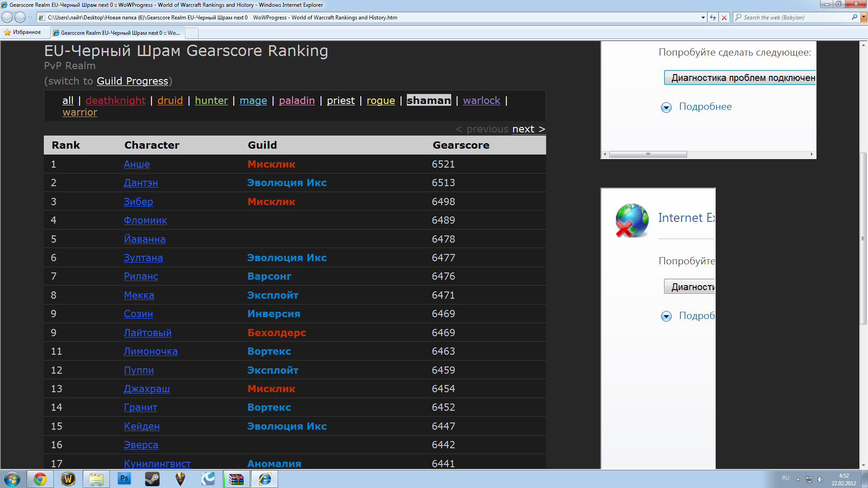868x488 pixels.
Task: Open the search provider dropdown arrow
Action: (x=863, y=17)
